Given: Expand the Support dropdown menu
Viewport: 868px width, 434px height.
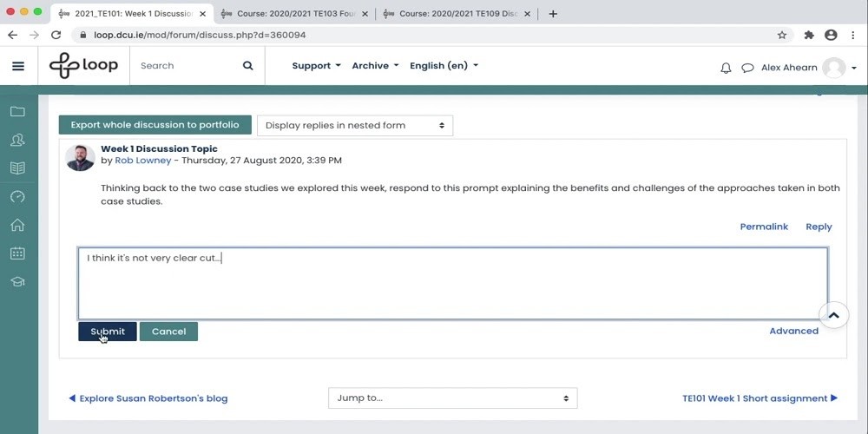Looking at the screenshot, I should coord(316,66).
